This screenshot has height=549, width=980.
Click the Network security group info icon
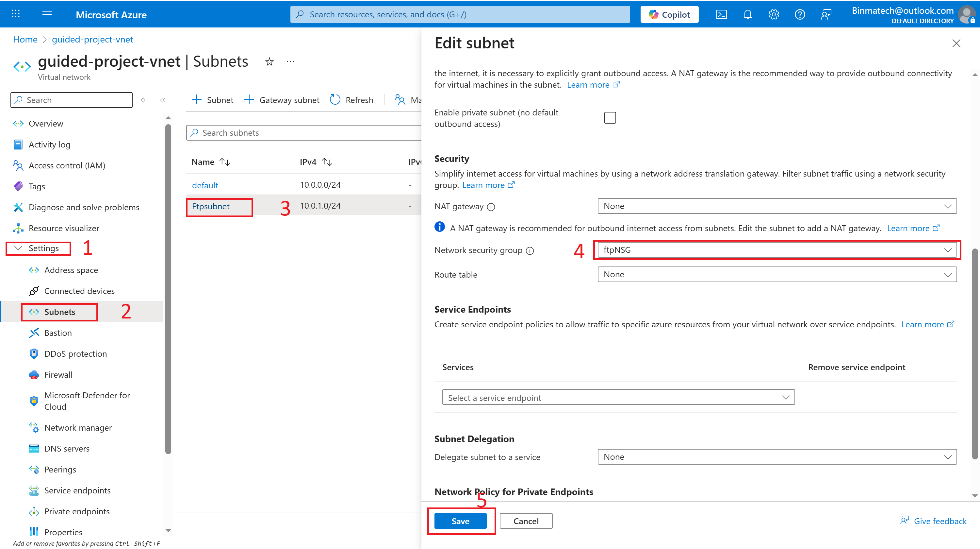point(530,250)
